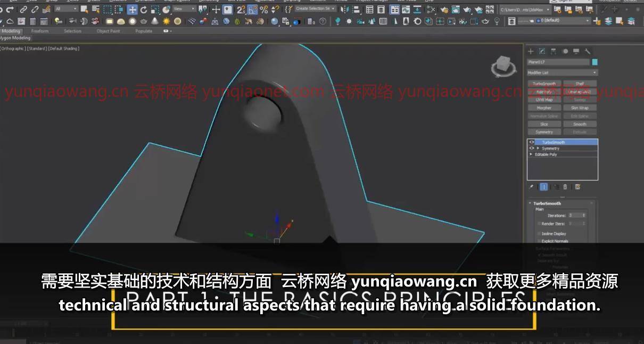644x344 pixels.
Task: Click the object color swatch next to name
Action: tap(595, 62)
